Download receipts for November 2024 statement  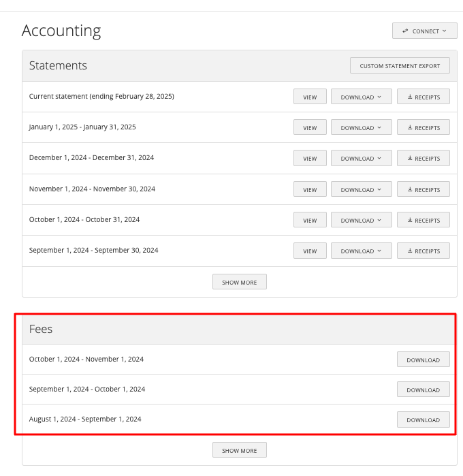point(423,190)
